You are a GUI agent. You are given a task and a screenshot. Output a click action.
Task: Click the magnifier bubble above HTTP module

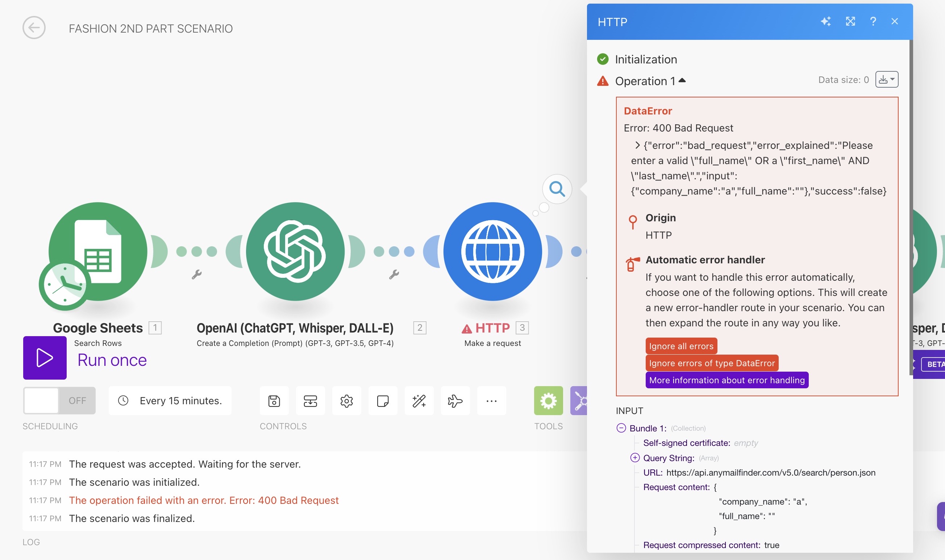click(x=557, y=189)
